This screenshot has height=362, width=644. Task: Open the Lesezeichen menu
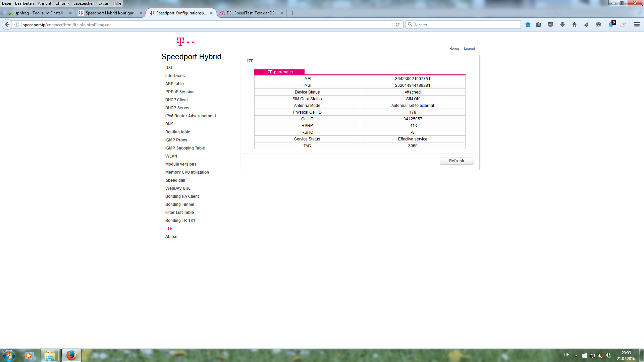point(84,3)
